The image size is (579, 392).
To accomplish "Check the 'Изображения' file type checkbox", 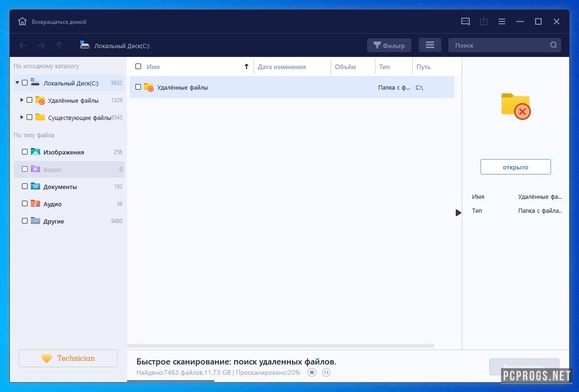I will point(25,152).
